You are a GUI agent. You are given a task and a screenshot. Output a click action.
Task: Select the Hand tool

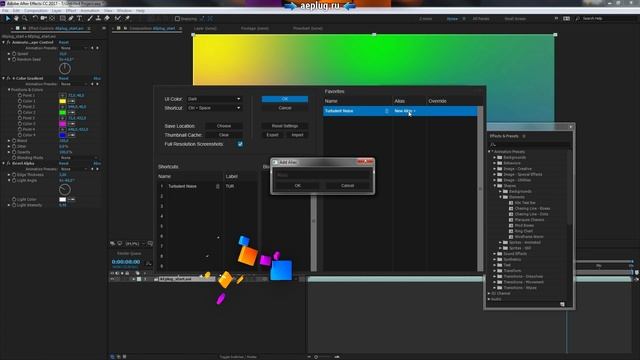tap(16, 18)
